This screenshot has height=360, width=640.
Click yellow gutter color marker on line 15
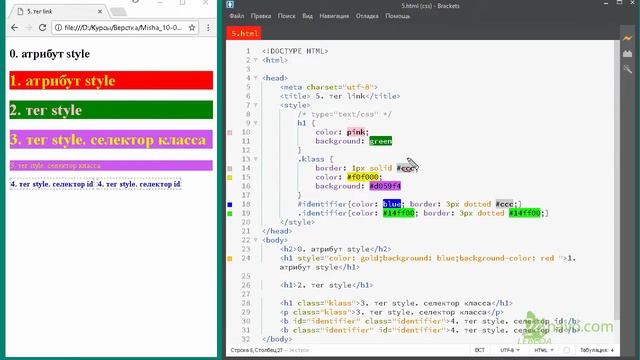tap(230, 177)
